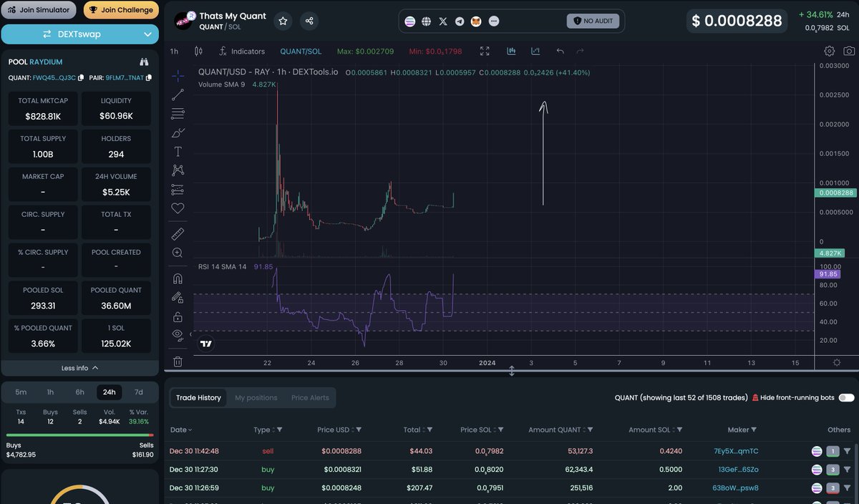The width and height of the screenshot is (859, 504).
Task: Hide all drawings with eye icon
Action: (x=178, y=335)
